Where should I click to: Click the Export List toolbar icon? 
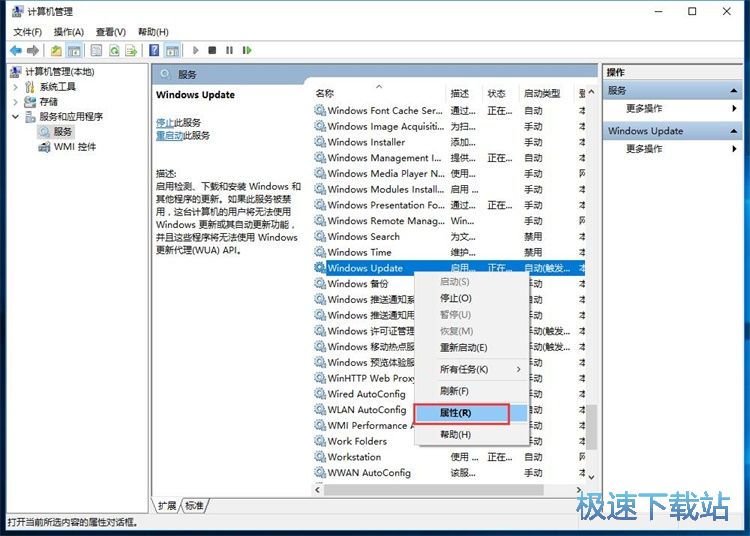point(131,50)
